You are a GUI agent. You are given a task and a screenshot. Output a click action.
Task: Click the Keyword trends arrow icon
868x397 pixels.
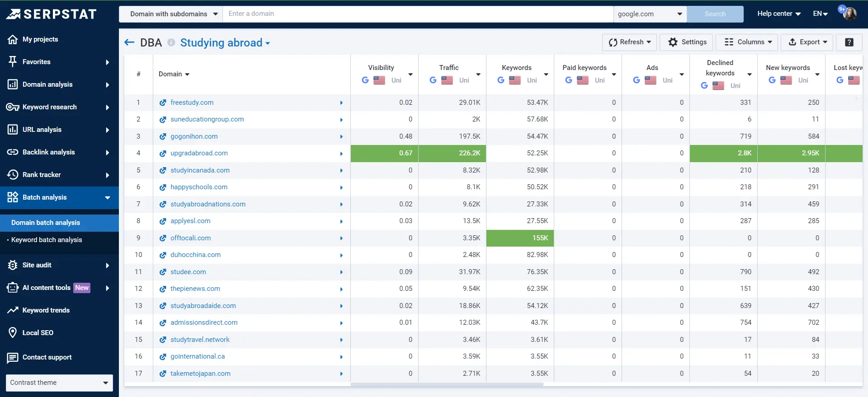point(13,310)
